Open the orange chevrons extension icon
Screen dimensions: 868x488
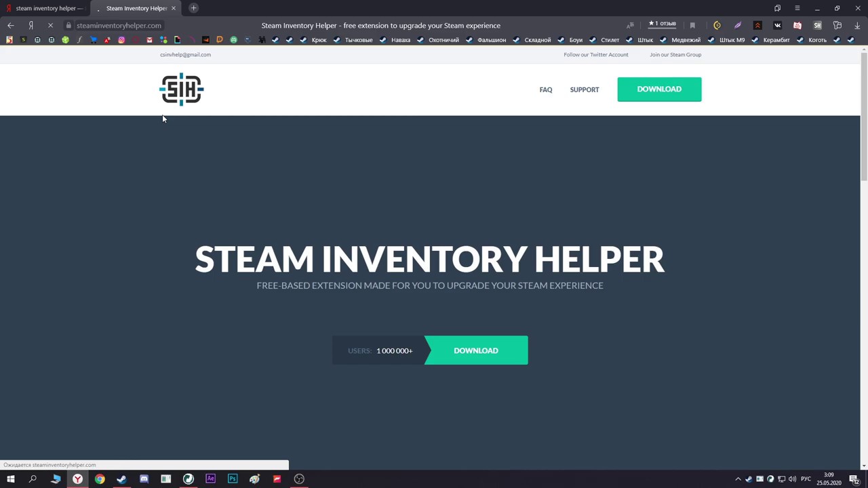[x=757, y=25]
